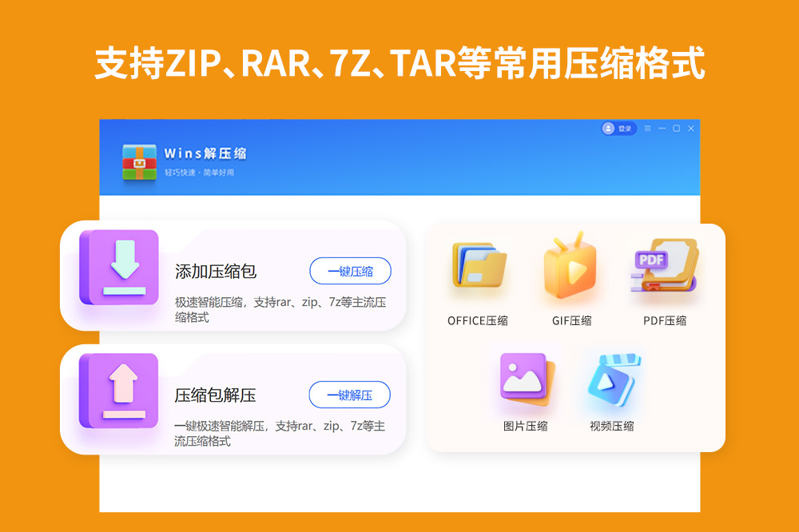This screenshot has width=799, height=532.
Task: Click the 图片压缩 label
Action: [526, 426]
